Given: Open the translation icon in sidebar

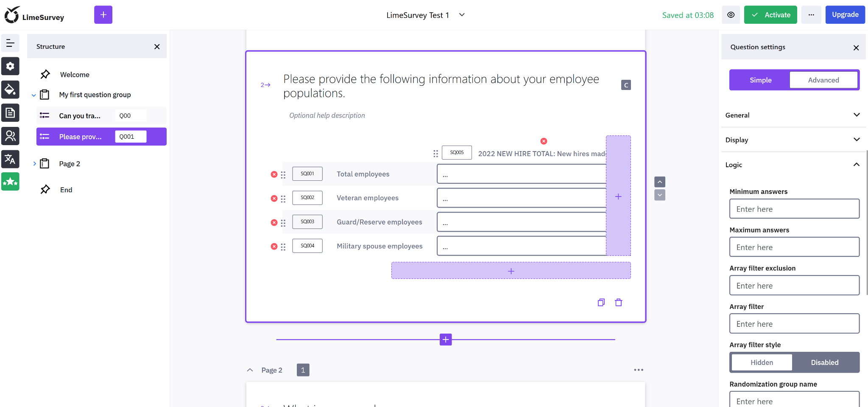Looking at the screenshot, I should coord(10,159).
